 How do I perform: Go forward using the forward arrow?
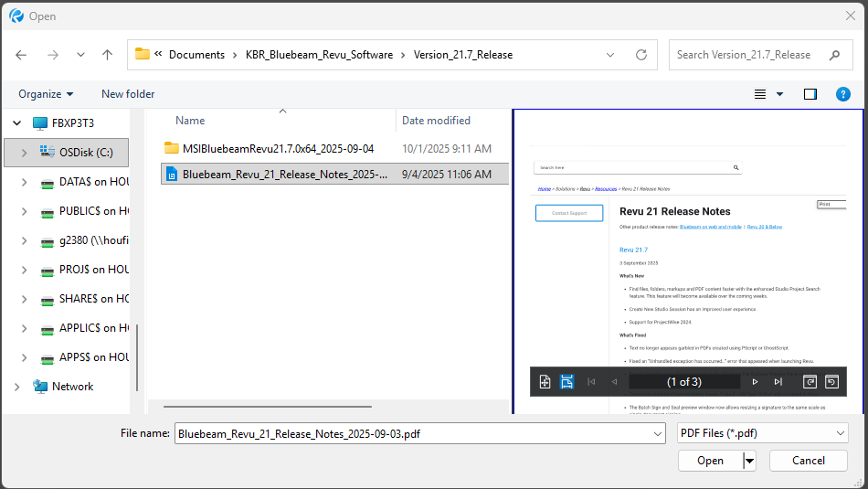pyautogui.click(x=53, y=55)
